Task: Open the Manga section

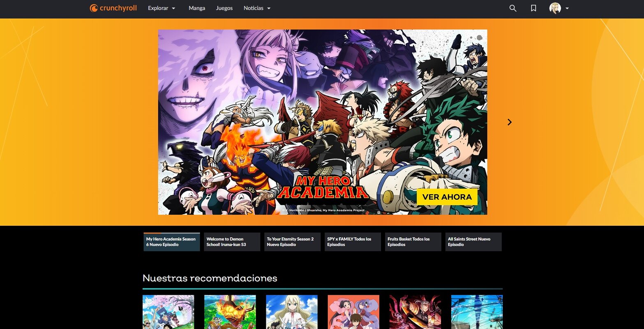Action: point(196,8)
